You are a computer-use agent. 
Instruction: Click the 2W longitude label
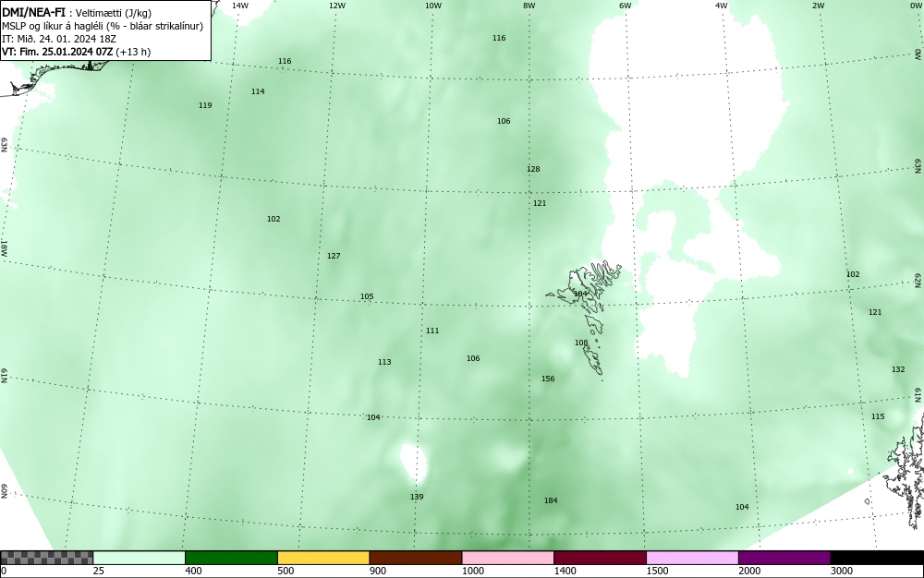[818, 6]
